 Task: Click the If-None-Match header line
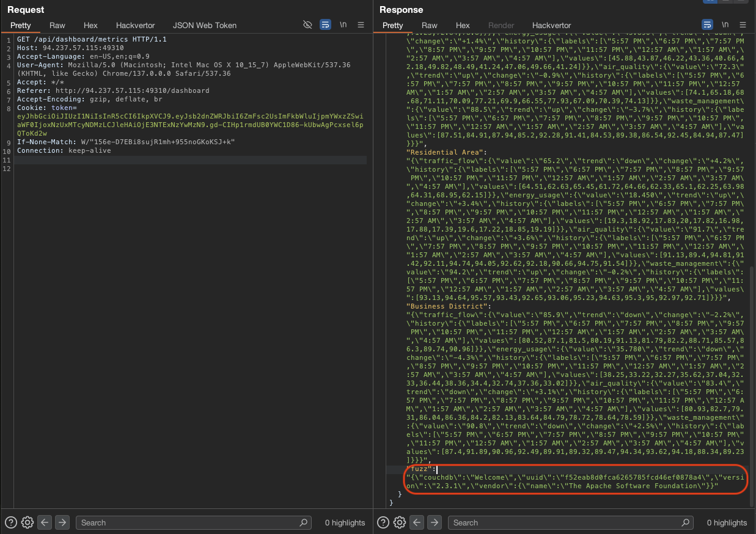coord(126,142)
